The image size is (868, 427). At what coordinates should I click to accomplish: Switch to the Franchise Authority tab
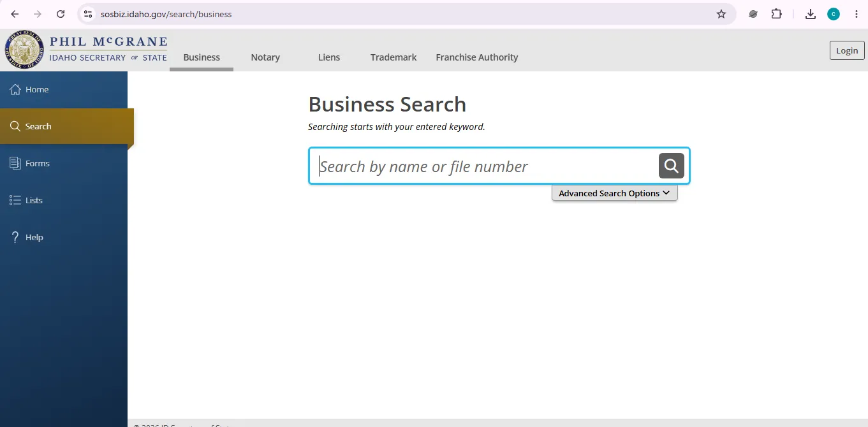pos(477,57)
